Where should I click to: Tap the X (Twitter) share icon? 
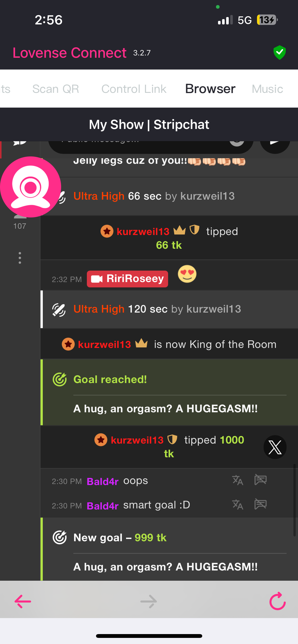(275, 447)
